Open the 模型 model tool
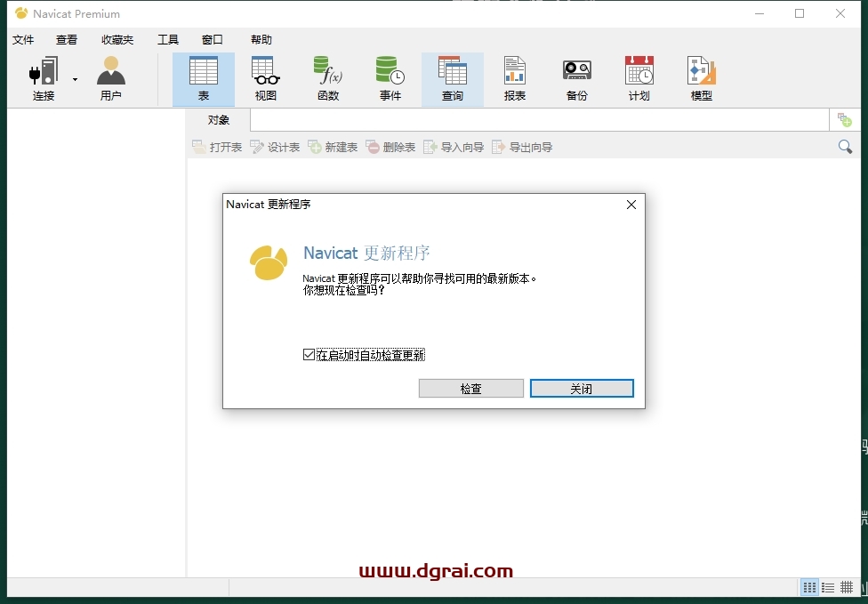This screenshot has width=868, height=604. pyautogui.click(x=702, y=78)
